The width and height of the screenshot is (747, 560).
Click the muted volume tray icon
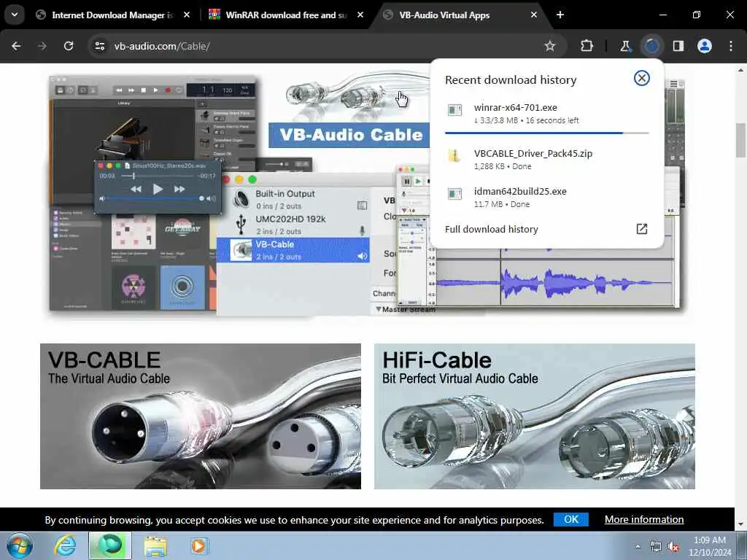[673, 547]
